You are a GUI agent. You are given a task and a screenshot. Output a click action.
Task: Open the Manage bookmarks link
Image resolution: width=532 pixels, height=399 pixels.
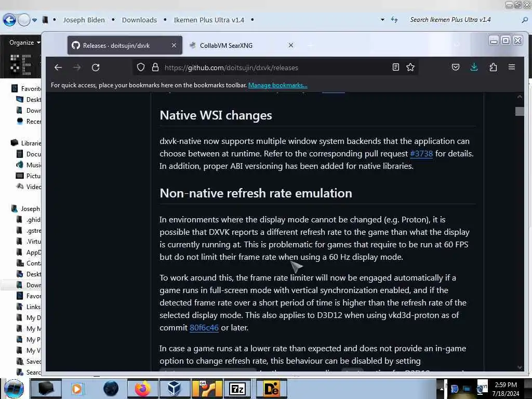click(277, 85)
